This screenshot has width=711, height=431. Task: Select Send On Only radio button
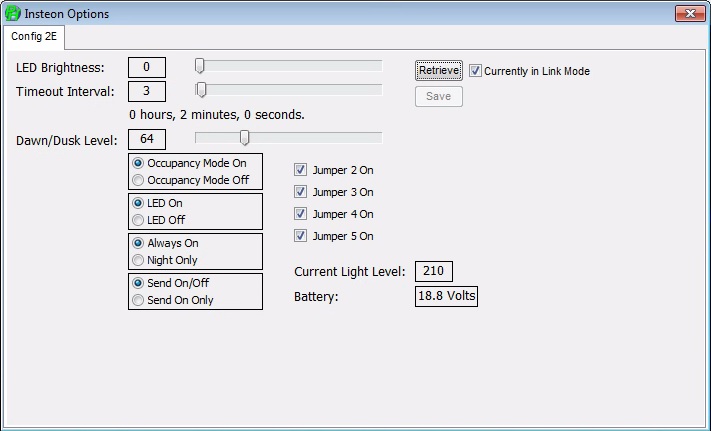pos(138,300)
